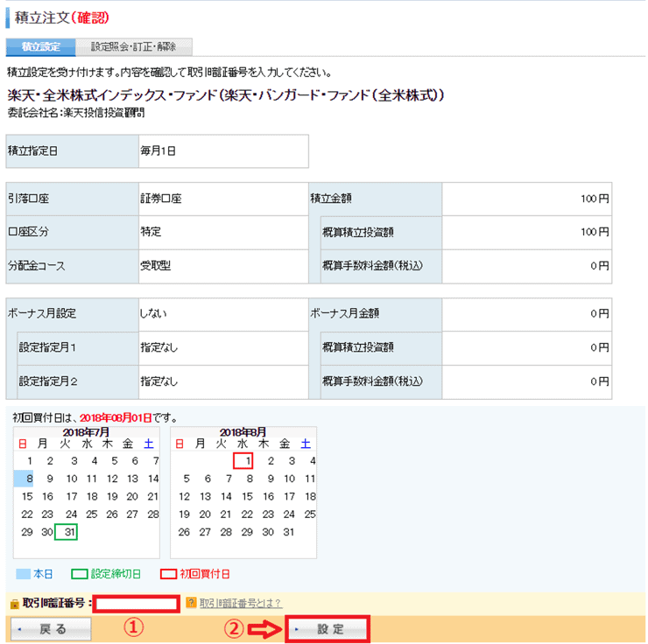Click the question mark help icon
The height and width of the screenshot is (644, 648).
pyautogui.click(x=191, y=603)
